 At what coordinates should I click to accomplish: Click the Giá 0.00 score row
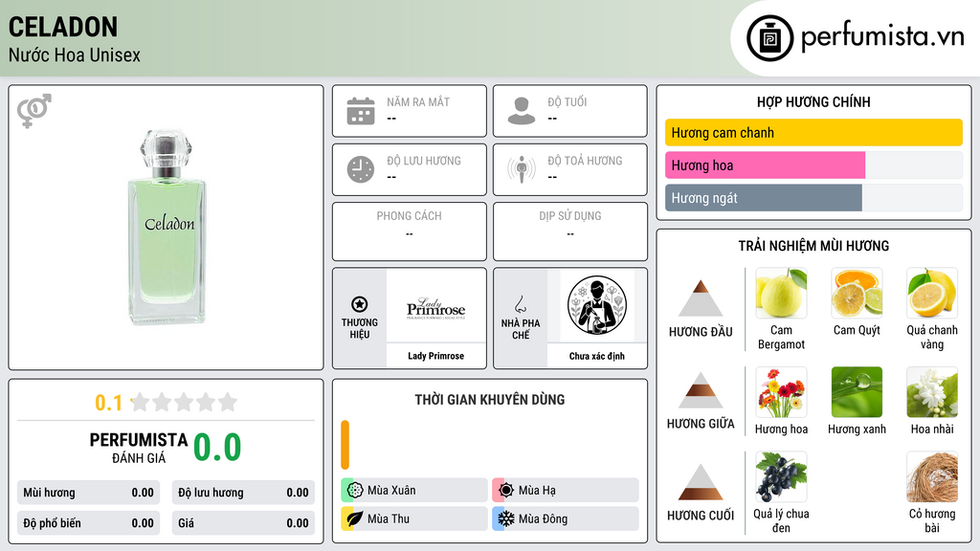[x=243, y=523]
